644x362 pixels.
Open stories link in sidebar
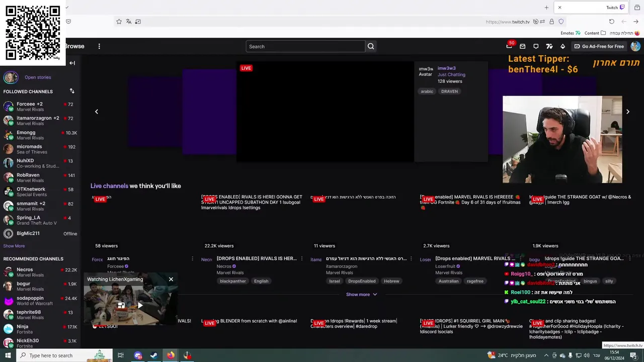point(38,77)
